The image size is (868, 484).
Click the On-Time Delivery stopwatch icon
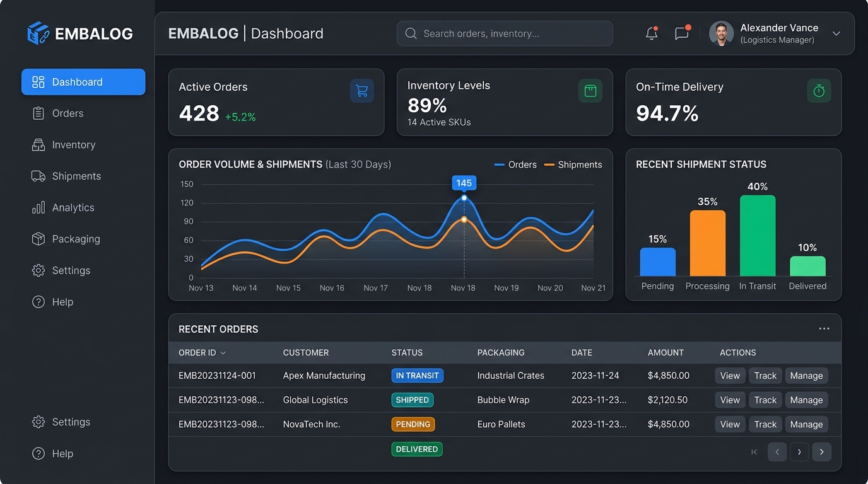[819, 91]
